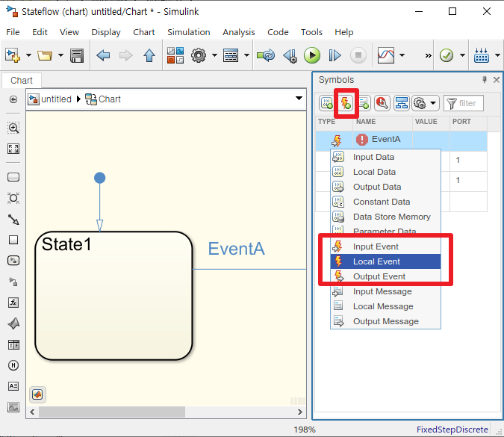Open the Simulation Data Inspector icon
Image resolution: width=504 pixels, height=437 pixels.
pos(386,55)
